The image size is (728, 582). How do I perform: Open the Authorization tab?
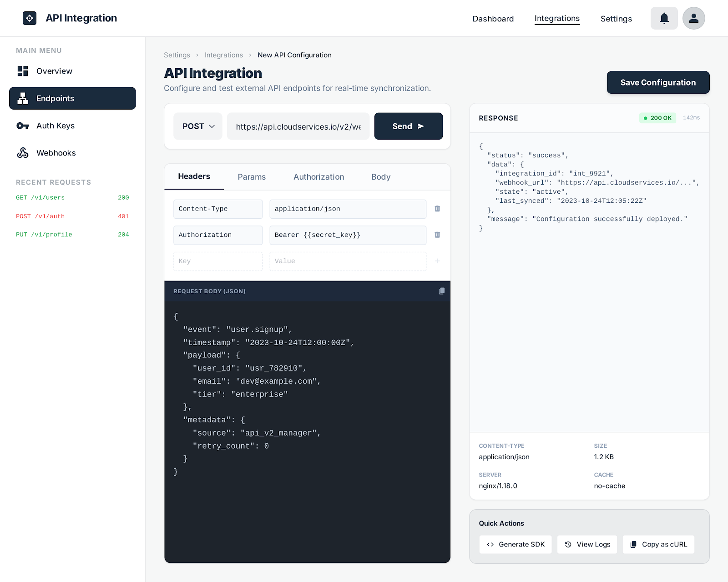point(318,177)
